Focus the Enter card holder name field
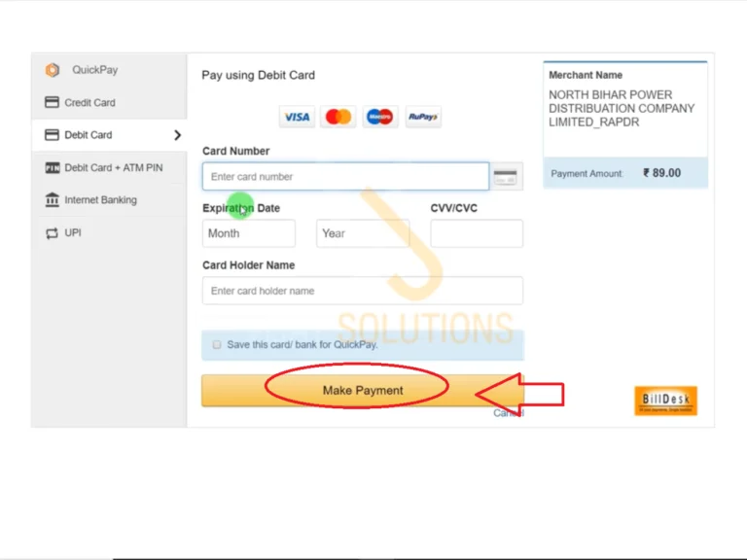The width and height of the screenshot is (747, 560). [x=363, y=291]
